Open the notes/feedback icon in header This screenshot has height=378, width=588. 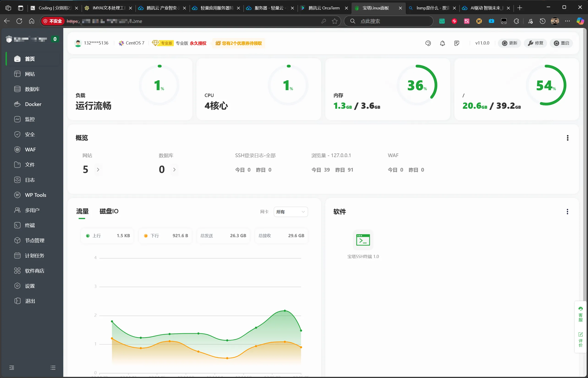click(x=456, y=43)
